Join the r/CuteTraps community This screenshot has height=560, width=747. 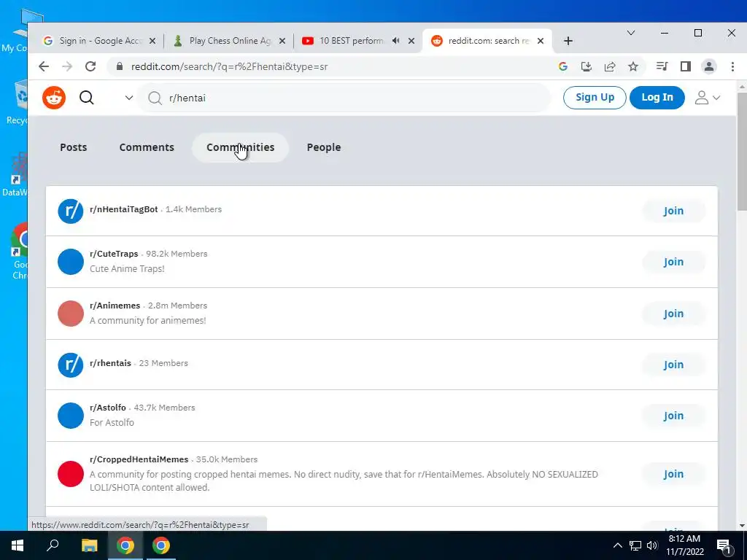673,262
